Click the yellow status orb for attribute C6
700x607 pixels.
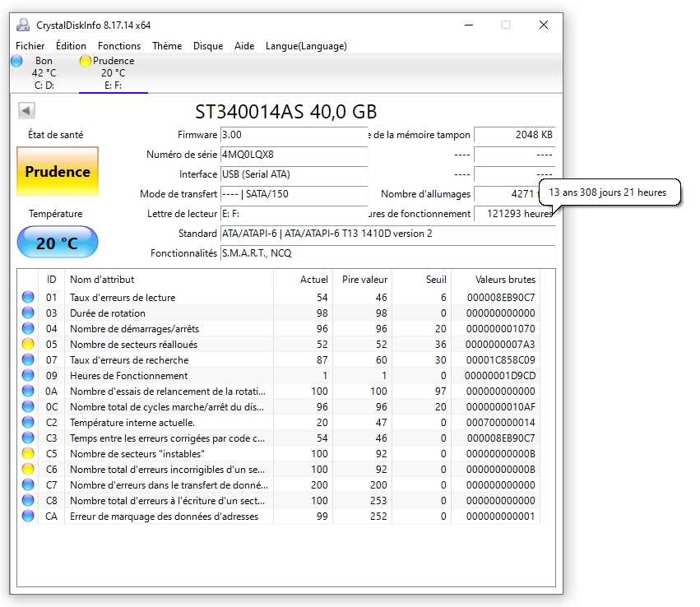point(28,470)
